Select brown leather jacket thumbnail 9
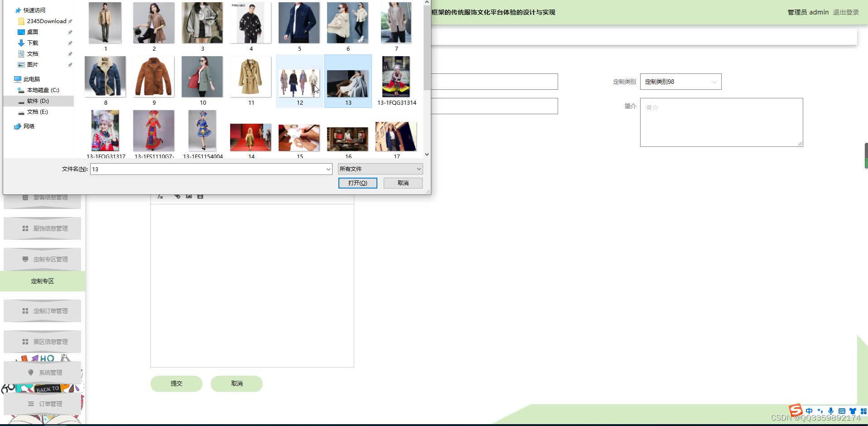Screen dimensions: 868x426 (154, 76)
